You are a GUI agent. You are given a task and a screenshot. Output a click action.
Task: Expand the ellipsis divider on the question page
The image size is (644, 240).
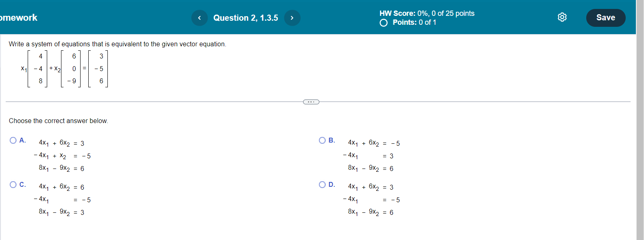point(311,102)
